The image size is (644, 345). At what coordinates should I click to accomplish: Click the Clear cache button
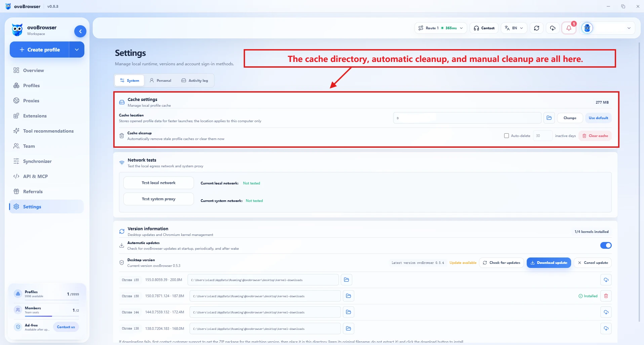(x=595, y=136)
